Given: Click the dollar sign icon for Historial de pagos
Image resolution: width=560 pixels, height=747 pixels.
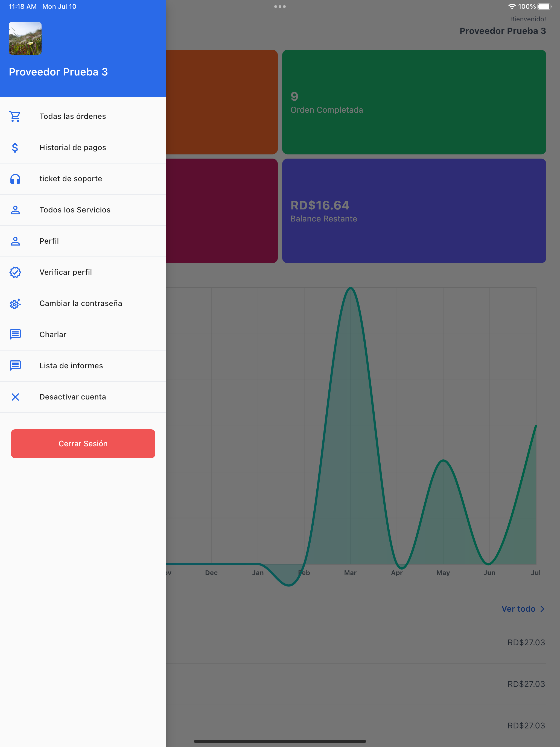Looking at the screenshot, I should pyautogui.click(x=15, y=148).
